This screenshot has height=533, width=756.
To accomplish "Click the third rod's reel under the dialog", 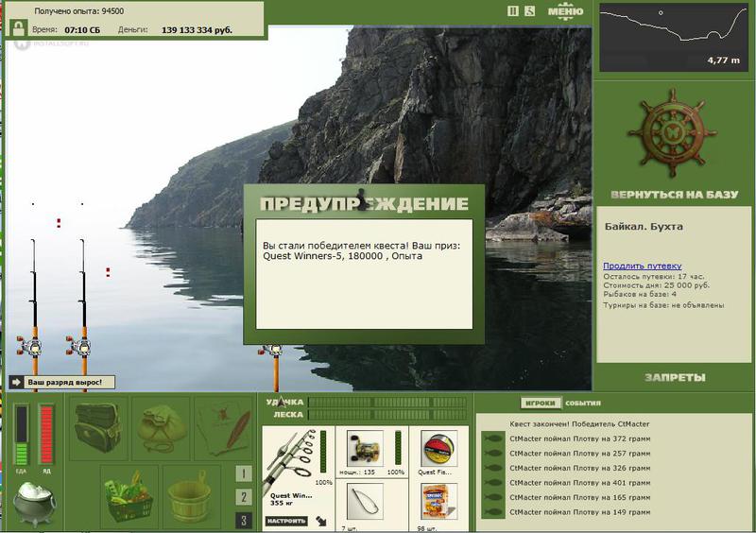I will [272, 350].
